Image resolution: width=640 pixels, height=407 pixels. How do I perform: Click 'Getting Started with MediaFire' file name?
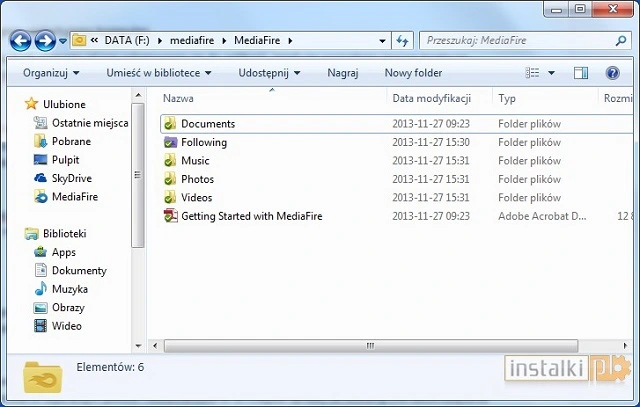point(251,216)
